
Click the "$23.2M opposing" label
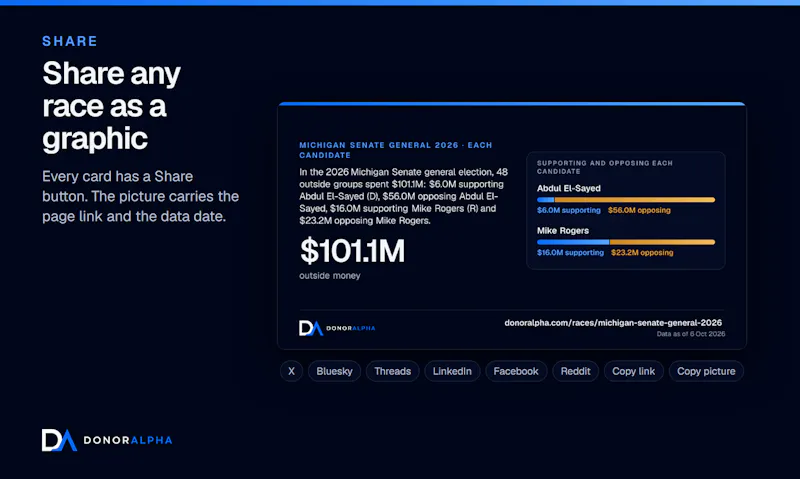click(x=642, y=253)
